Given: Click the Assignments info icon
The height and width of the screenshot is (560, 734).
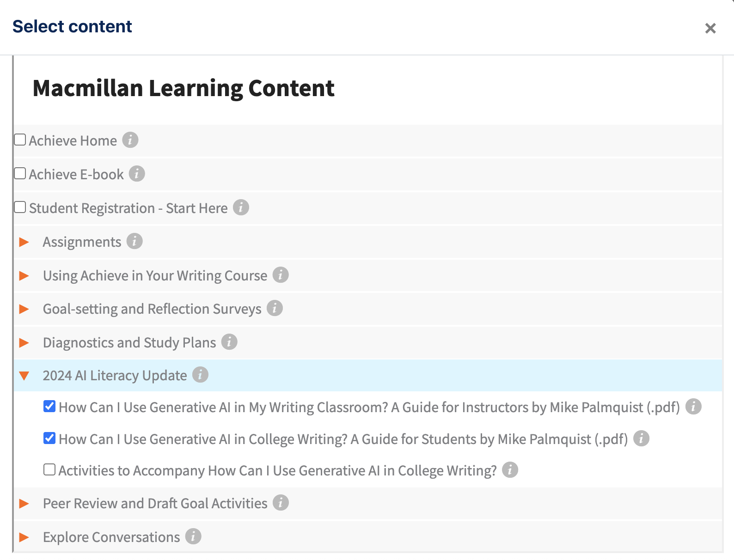Looking at the screenshot, I should 135,241.
